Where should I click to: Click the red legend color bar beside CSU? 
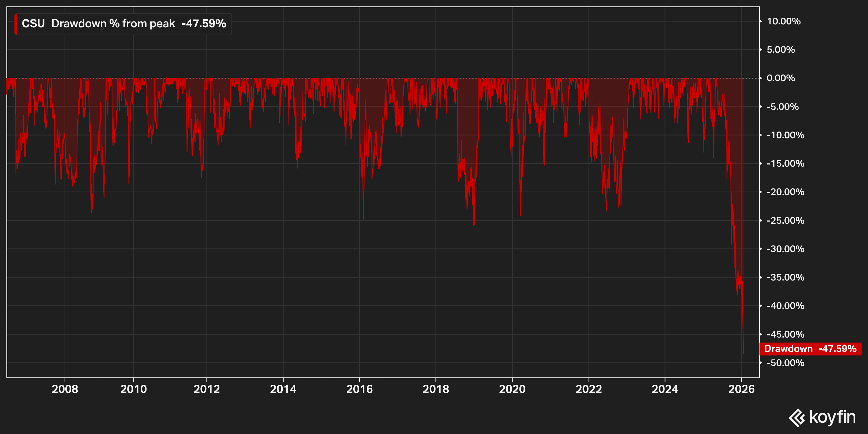pos(16,24)
